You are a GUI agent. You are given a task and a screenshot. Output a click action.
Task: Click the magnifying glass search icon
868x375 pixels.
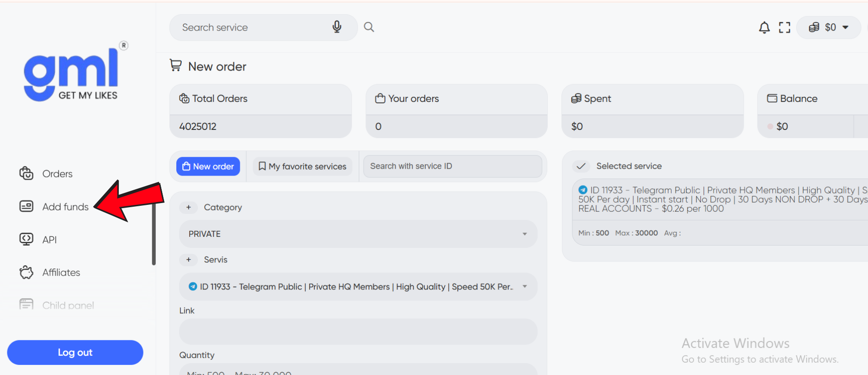point(369,27)
